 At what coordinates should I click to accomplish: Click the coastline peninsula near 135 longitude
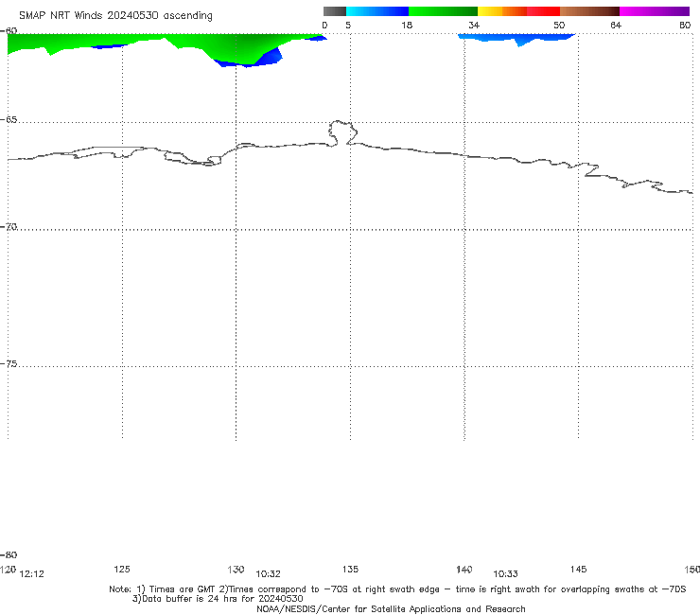click(x=342, y=132)
